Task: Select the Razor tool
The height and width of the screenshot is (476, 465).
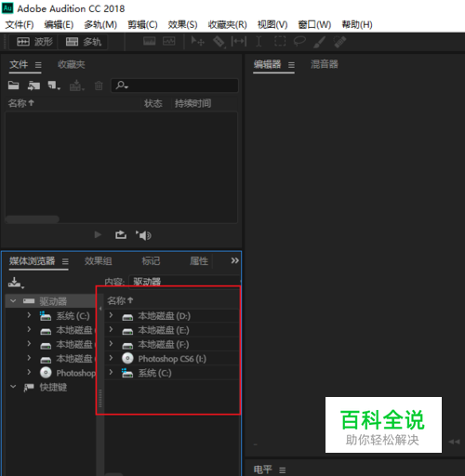Action: [219, 42]
